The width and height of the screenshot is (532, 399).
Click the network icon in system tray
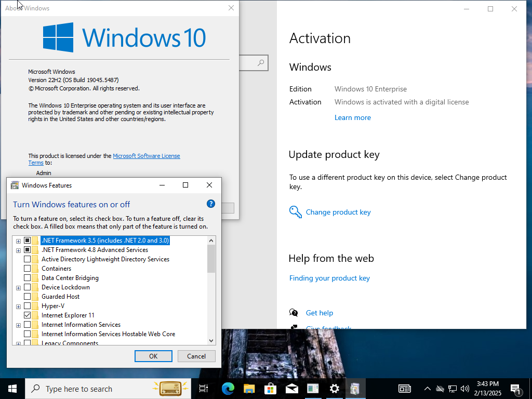(453, 389)
